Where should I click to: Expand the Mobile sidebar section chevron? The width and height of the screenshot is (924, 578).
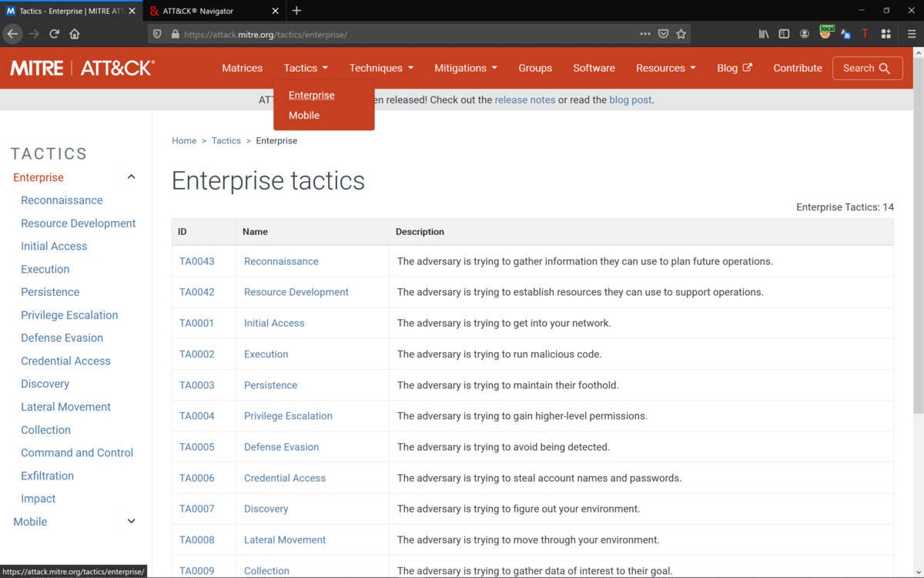point(131,522)
